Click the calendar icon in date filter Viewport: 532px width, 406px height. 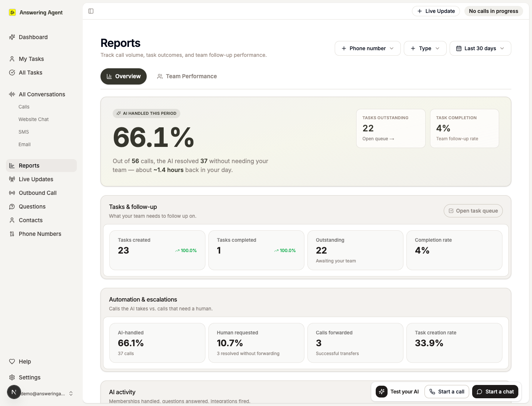tap(459, 48)
